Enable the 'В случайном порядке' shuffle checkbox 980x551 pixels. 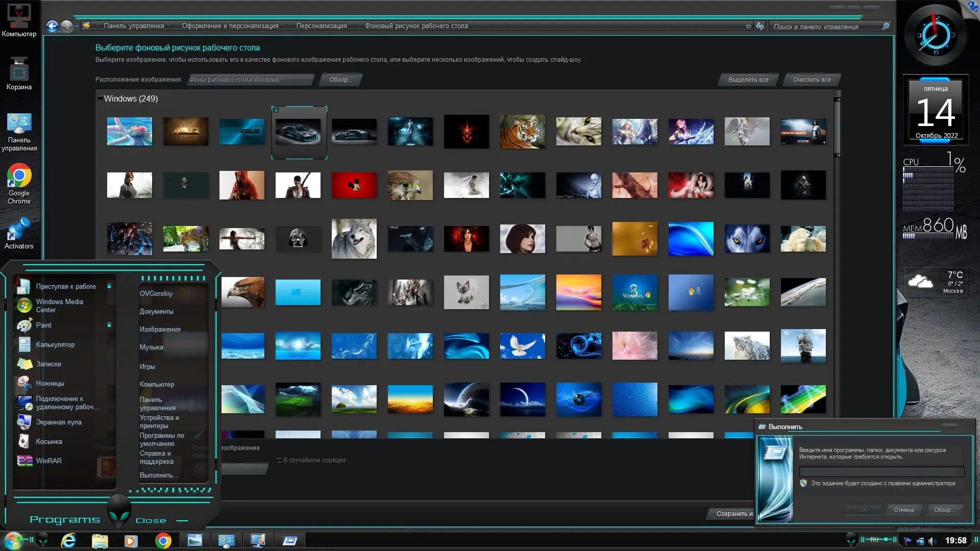point(279,460)
